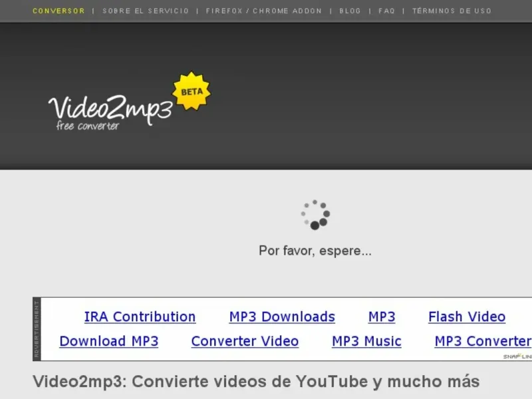The height and width of the screenshot is (399, 532).
Task: Visit the Blog menu link
Action: point(350,11)
